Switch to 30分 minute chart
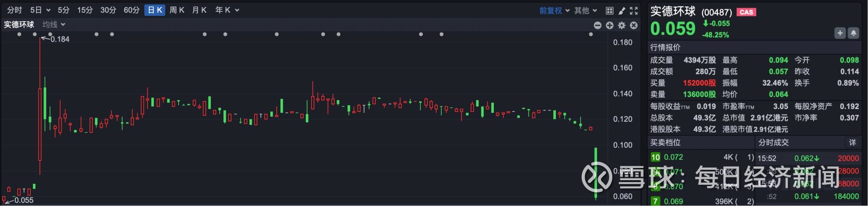868x206 pixels. (x=108, y=10)
